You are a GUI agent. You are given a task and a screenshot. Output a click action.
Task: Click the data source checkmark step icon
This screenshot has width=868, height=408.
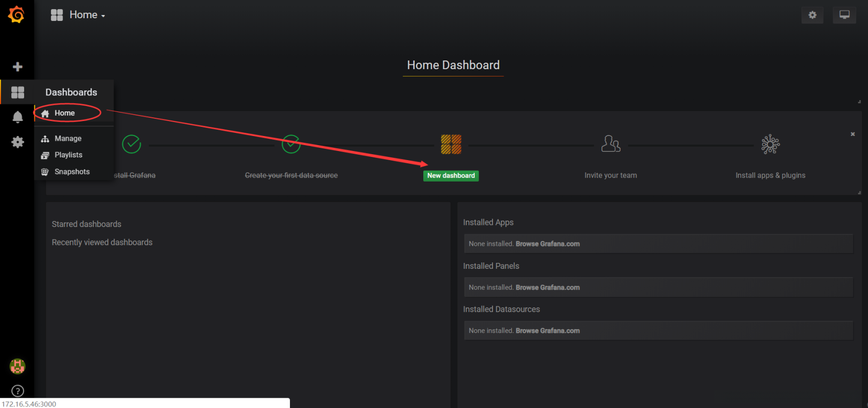[291, 144]
